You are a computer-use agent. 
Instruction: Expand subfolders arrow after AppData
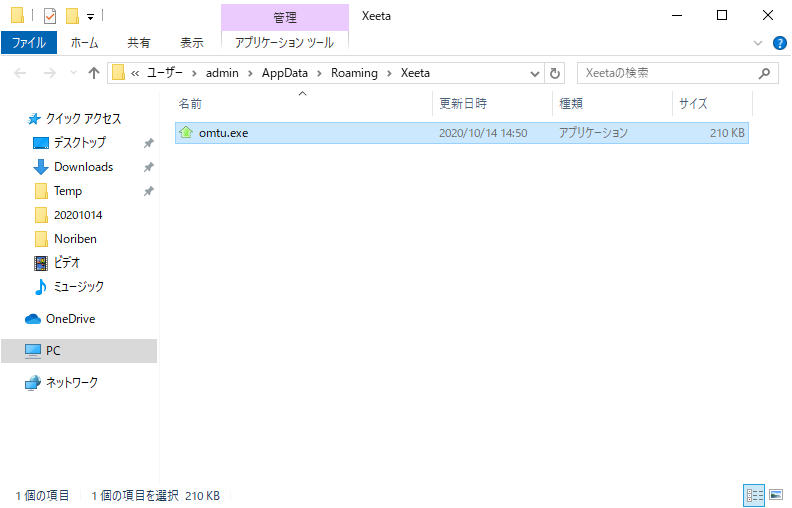click(319, 73)
